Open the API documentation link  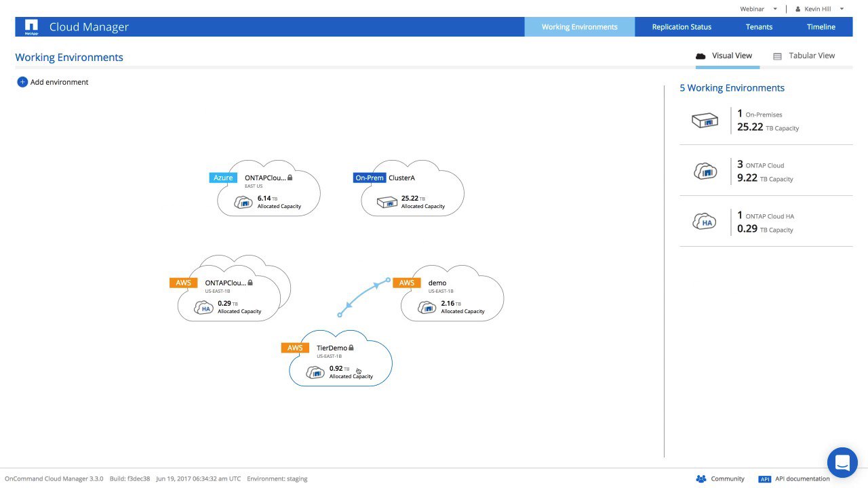(794, 479)
